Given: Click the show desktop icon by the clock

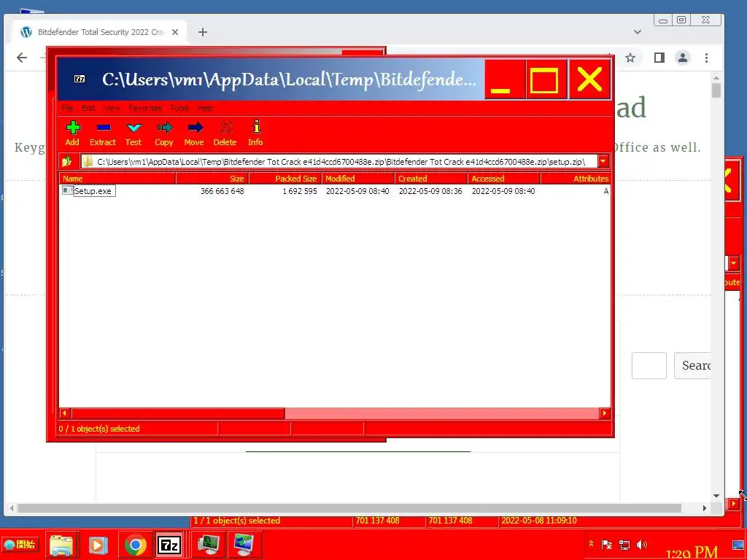Looking at the screenshot, I should [x=739, y=545].
